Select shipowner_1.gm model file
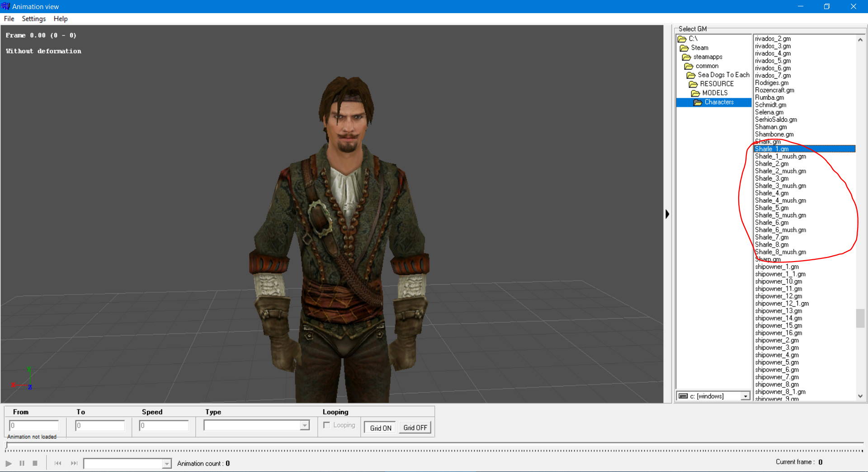This screenshot has width=868, height=472. [777, 267]
